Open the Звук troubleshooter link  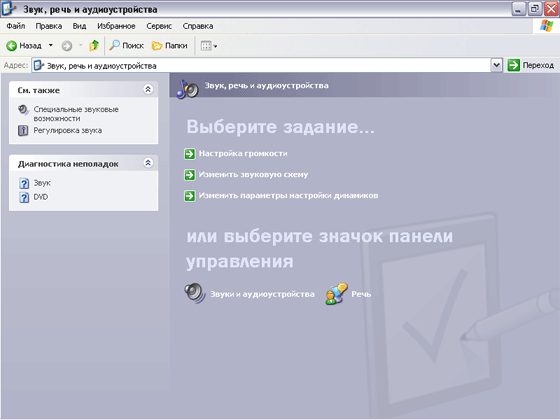pos(42,183)
